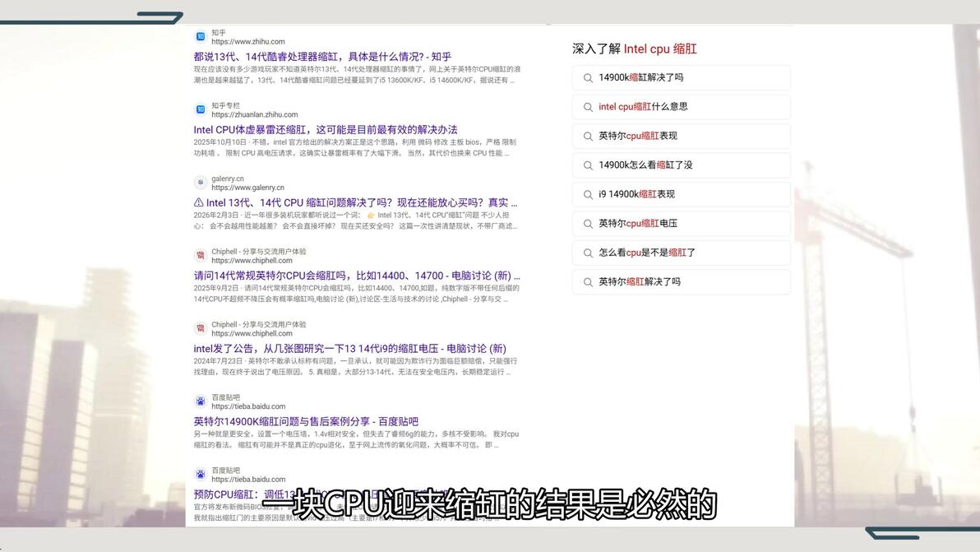The height and width of the screenshot is (552, 980).
Task: Open result 'Intel CPU体虚暴雷还缩缸'
Action: pyautogui.click(x=325, y=129)
